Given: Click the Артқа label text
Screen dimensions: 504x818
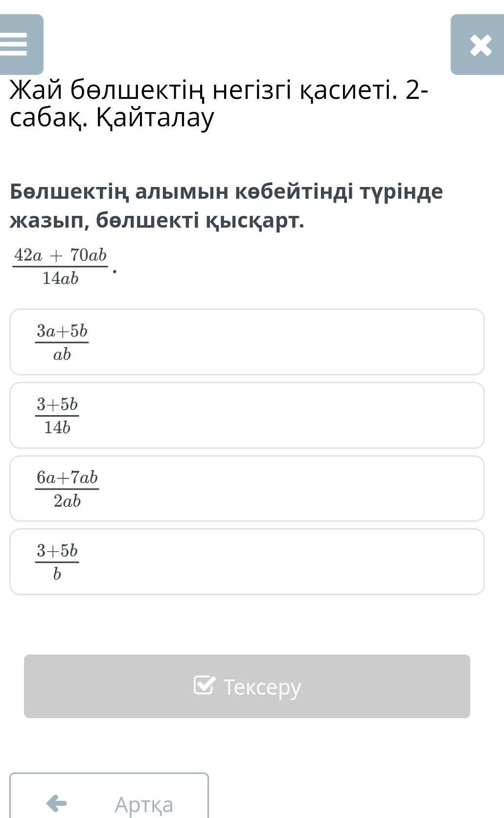Looking at the screenshot, I should tap(144, 804).
